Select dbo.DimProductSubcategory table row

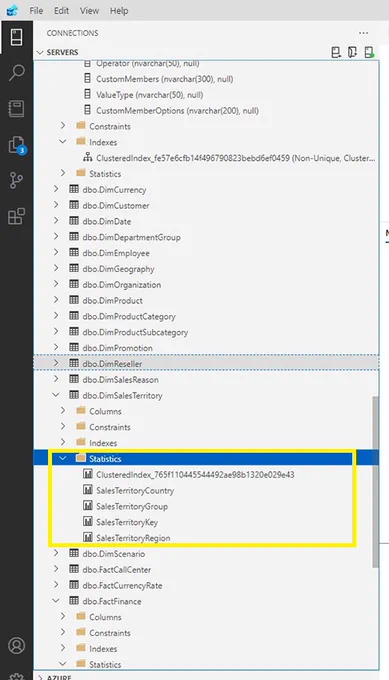(206, 332)
